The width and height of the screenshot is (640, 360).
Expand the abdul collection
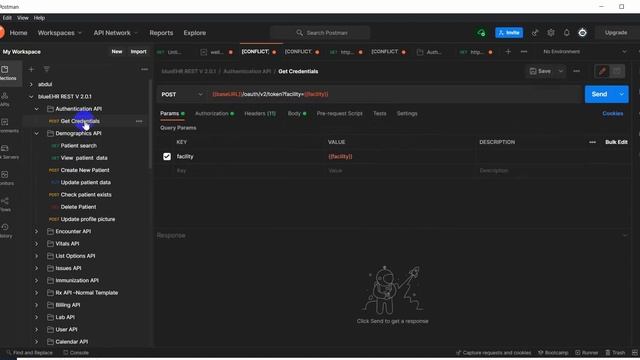tap(31, 84)
